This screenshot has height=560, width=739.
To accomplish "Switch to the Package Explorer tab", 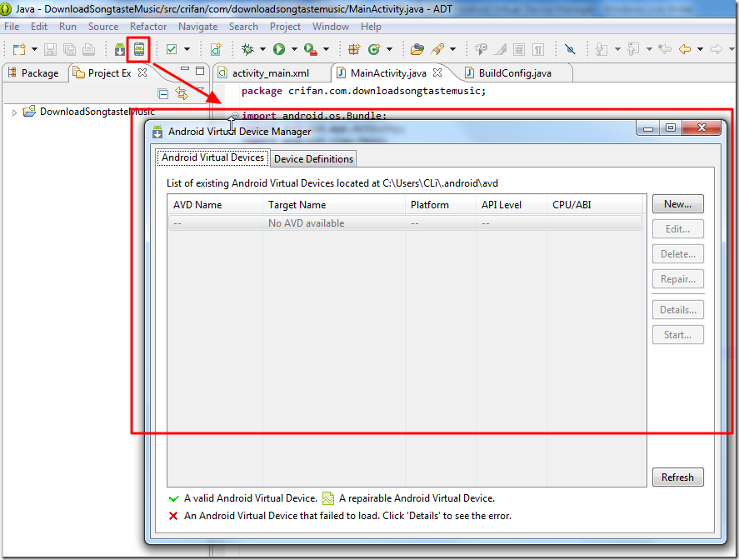I will (x=34, y=73).
